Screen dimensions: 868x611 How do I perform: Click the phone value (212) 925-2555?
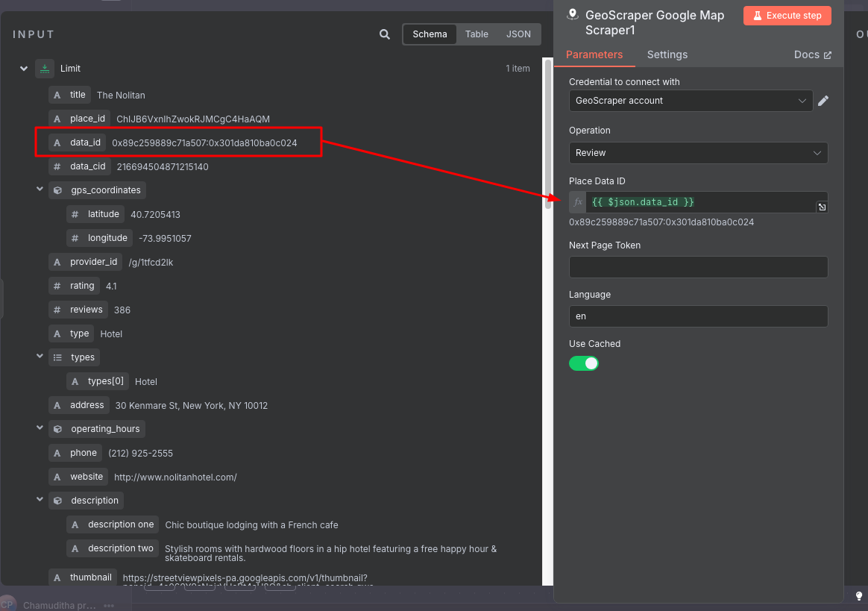[x=140, y=454]
